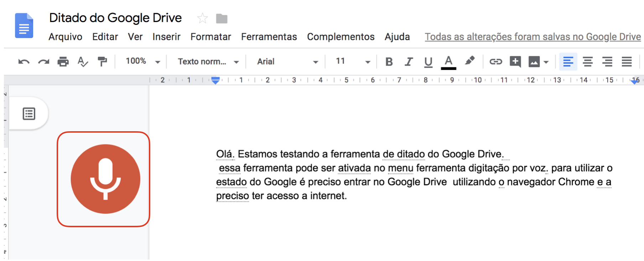Expand the insert image dropdown arrow
644x261 pixels.
(x=546, y=62)
